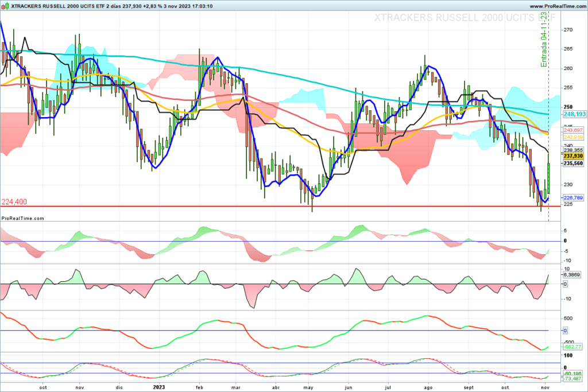Select the yellow 242,919 price label
The height and width of the screenshot is (392, 588).
[x=573, y=137]
